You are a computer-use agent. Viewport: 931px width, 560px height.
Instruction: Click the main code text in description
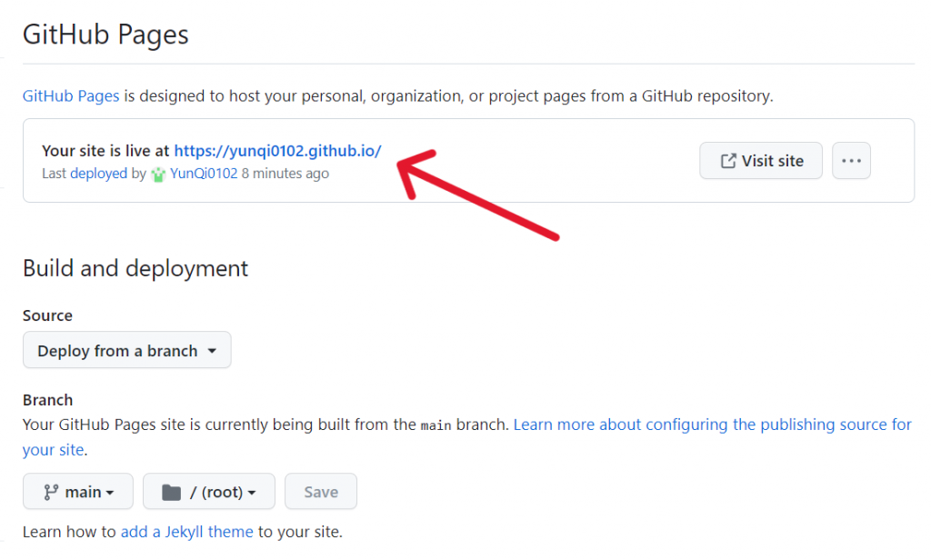pos(435,425)
